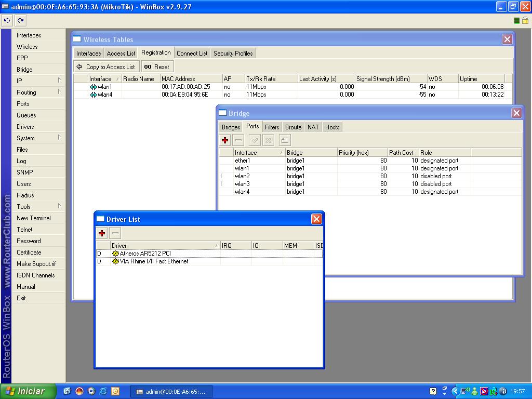Expand the Tools submenu
Image resolution: width=532 pixels, height=399 pixels.
59,206
